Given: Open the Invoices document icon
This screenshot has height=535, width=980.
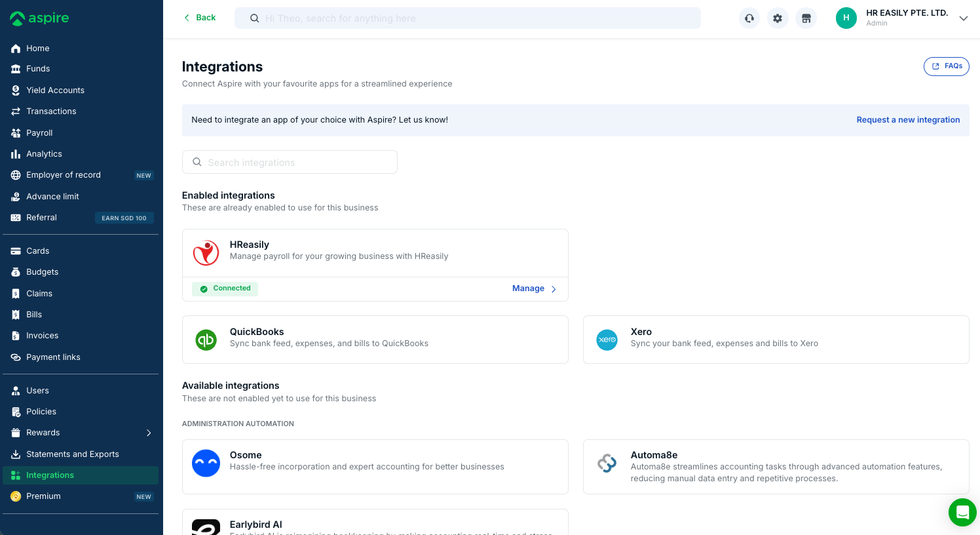Looking at the screenshot, I should (x=16, y=336).
